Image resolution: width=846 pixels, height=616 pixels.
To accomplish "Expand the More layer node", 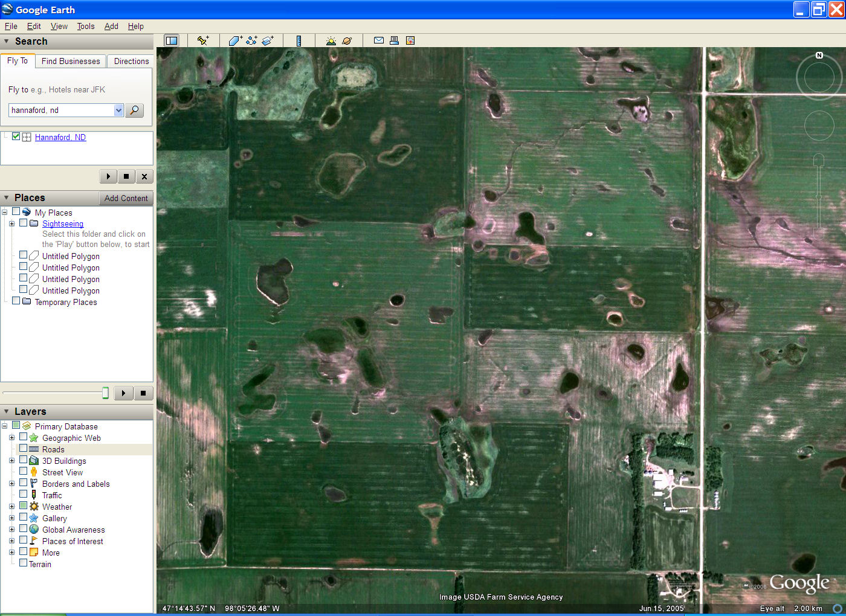I will (11, 553).
